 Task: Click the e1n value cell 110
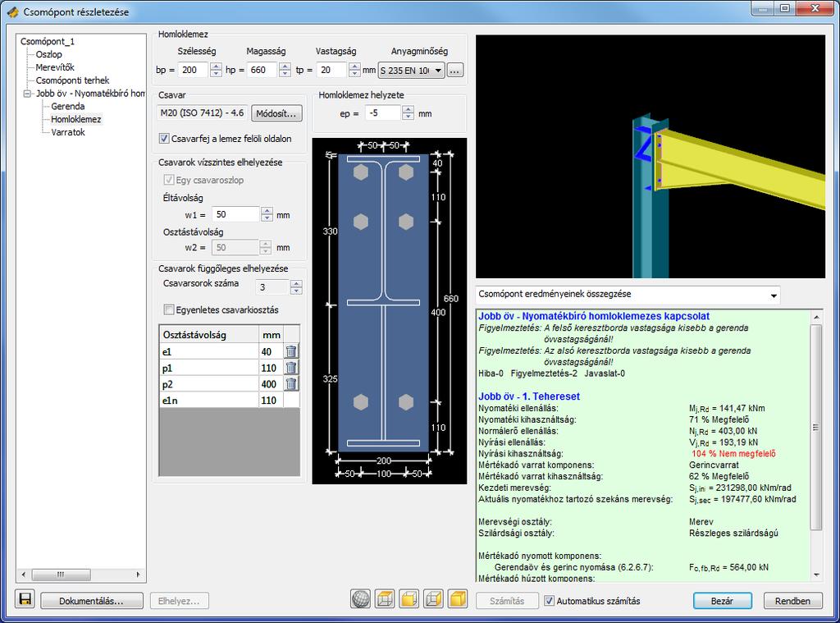tap(272, 400)
